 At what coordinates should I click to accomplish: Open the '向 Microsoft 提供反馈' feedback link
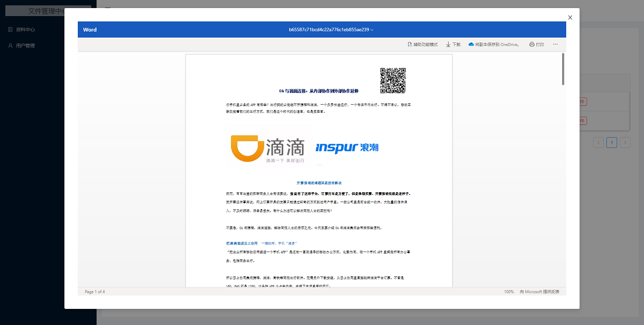539,292
